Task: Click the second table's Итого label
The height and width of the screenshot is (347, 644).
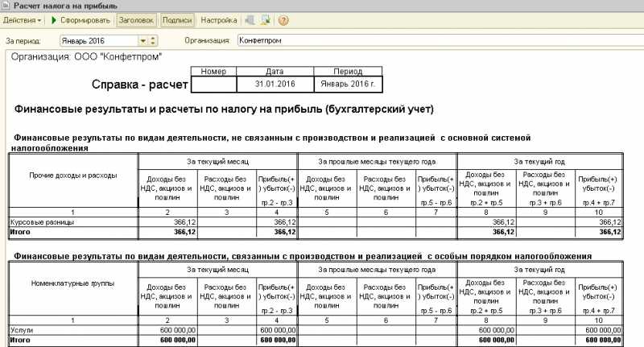Action: [20, 340]
